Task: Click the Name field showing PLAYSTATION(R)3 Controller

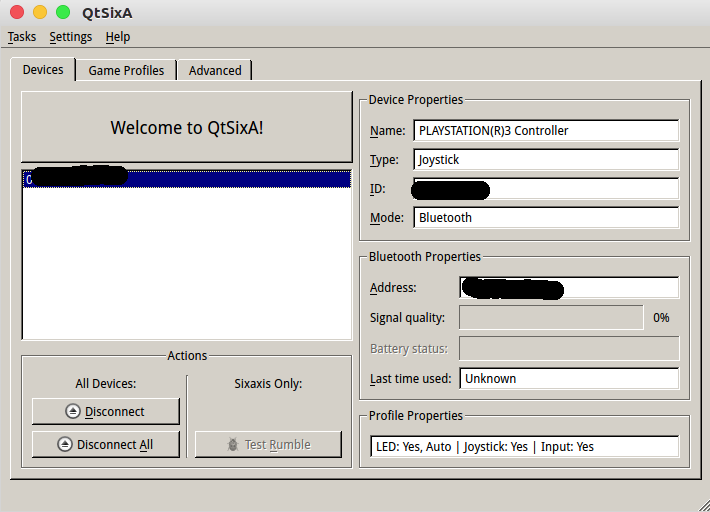Action: [x=546, y=131]
